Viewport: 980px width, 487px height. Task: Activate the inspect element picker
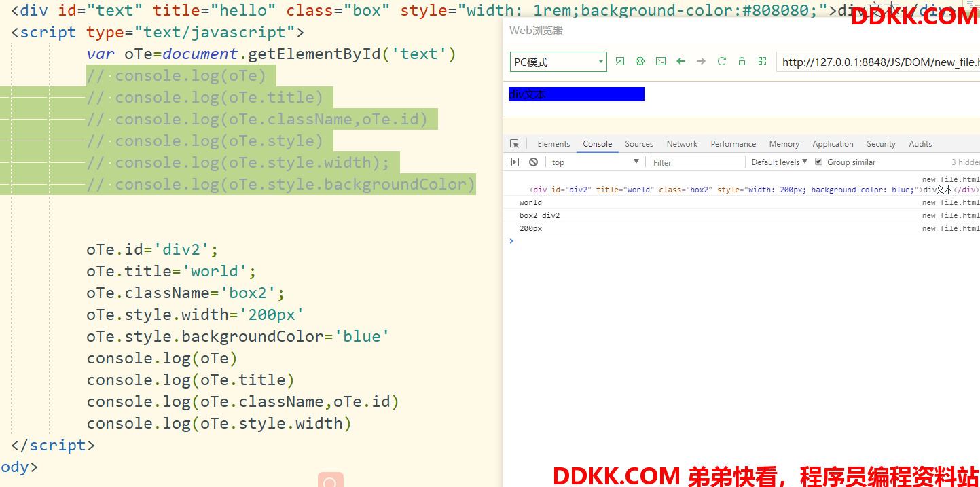click(514, 144)
